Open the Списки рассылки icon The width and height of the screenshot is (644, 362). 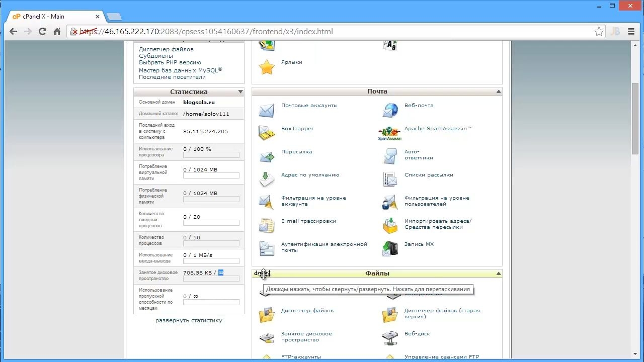click(x=390, y=179)
